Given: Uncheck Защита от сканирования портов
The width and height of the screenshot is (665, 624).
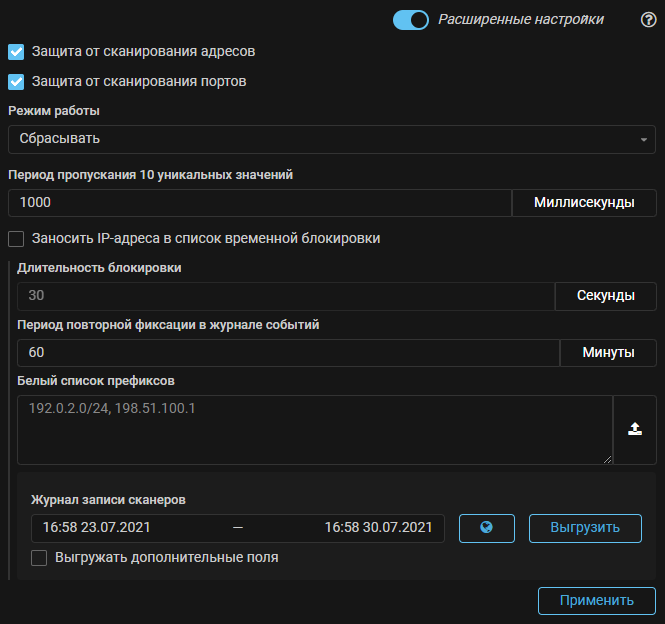Looking at the screenshot, I should click(16, 81).
